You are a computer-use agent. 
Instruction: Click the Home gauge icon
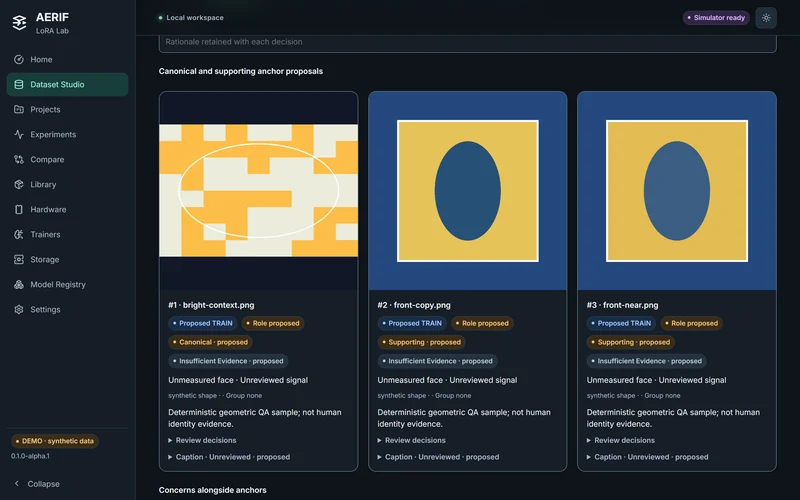click(19, 59)
